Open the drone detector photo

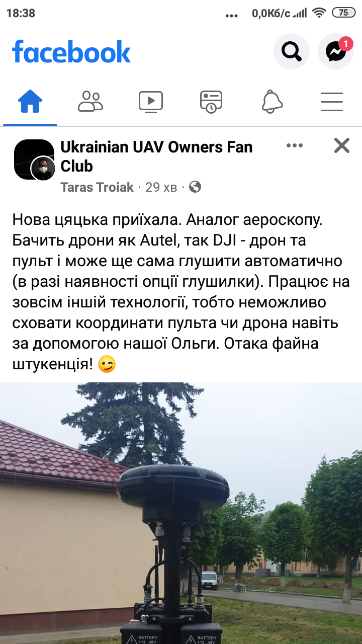(181, 513)
